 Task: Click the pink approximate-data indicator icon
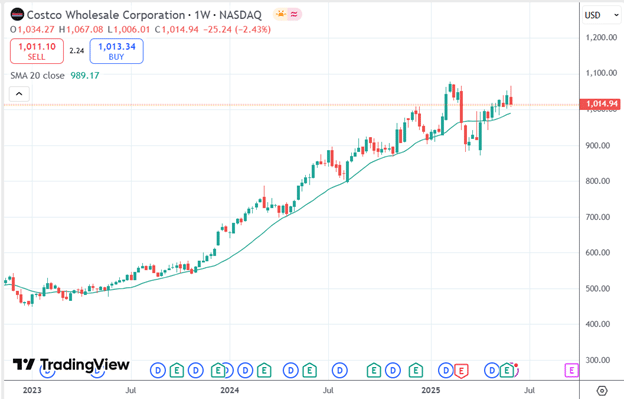pyautogui.click(x=294, y=14)
